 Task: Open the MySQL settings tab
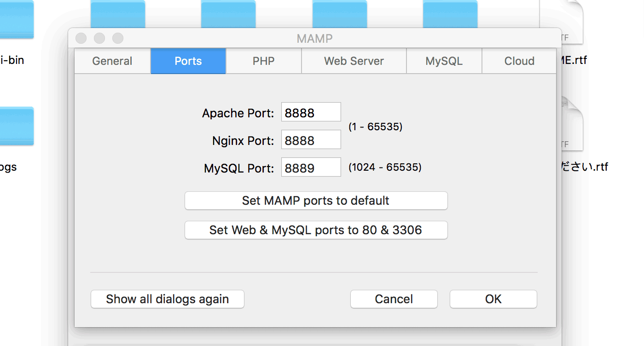pyautogui.click(x=444, y=61)
